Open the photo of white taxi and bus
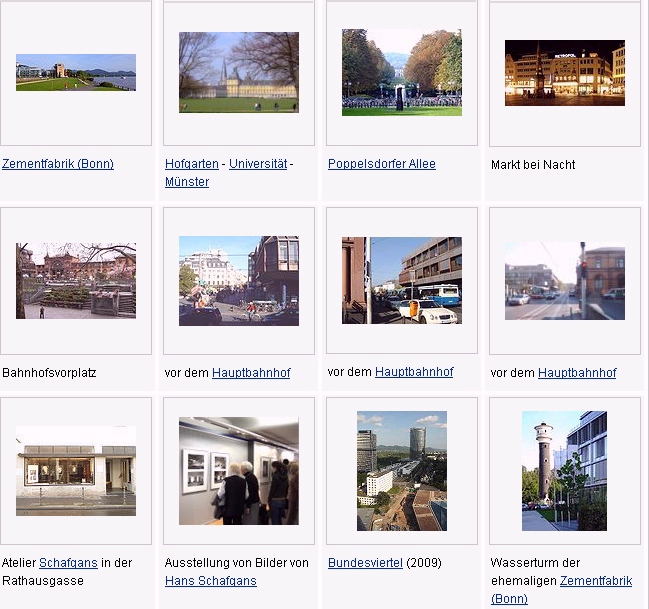This screenshot has height=609, width=649. [x=401, y=280]
